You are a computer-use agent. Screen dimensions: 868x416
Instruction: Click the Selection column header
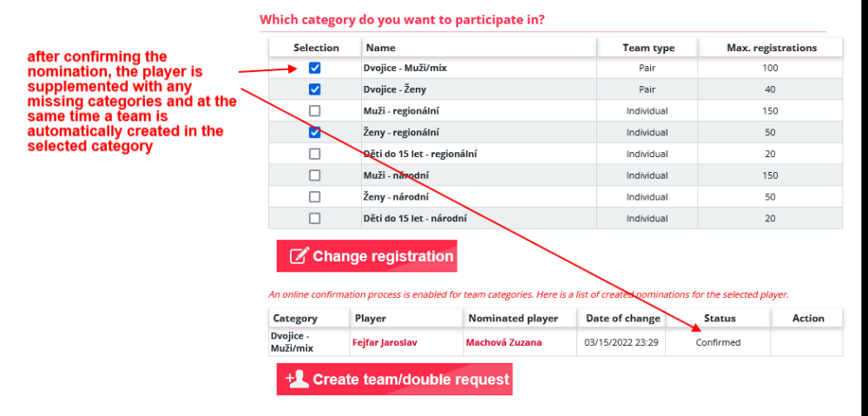click(x=316, y=48)
